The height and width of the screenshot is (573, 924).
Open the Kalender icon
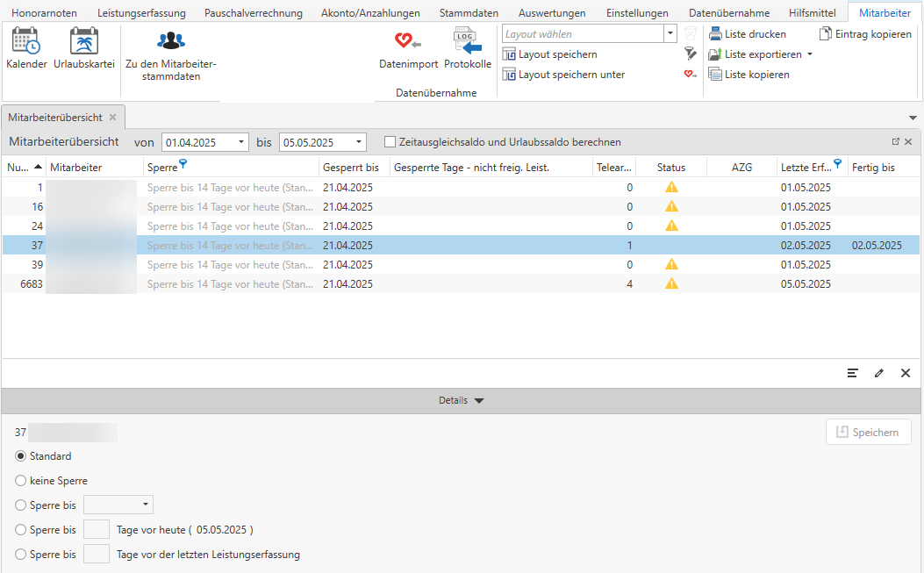pos(26,42)
